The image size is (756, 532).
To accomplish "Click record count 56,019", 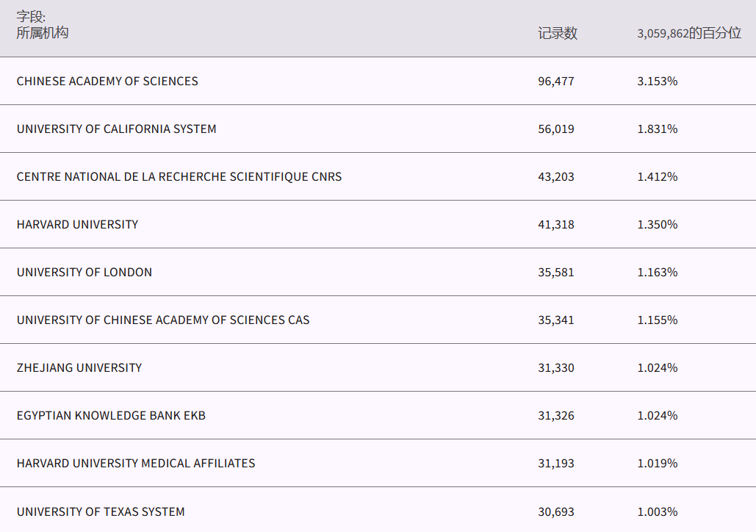I will click(x=555, y=129).
